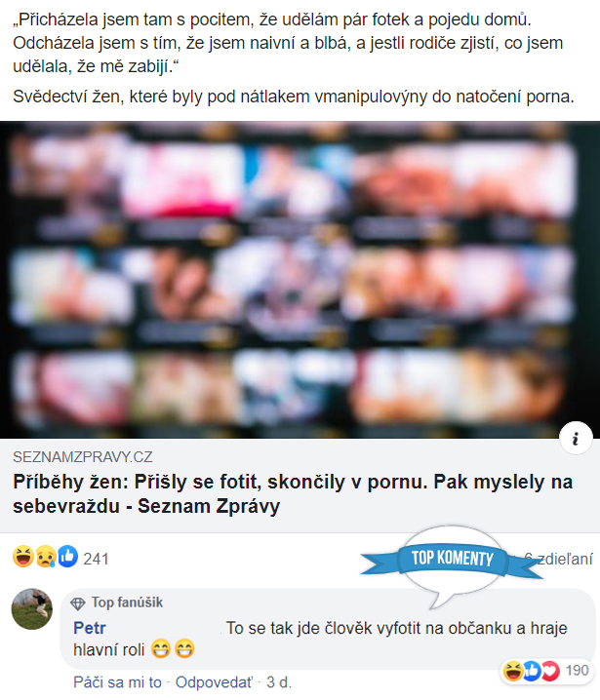Open commenter name Petr

[x=90, y=628]
